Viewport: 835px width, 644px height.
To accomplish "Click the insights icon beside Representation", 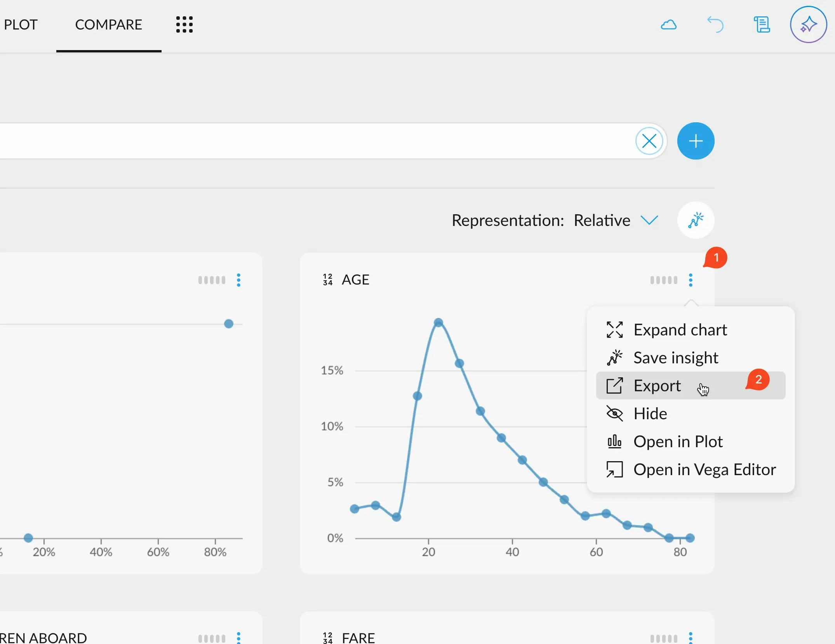I will tap(695, 220).
